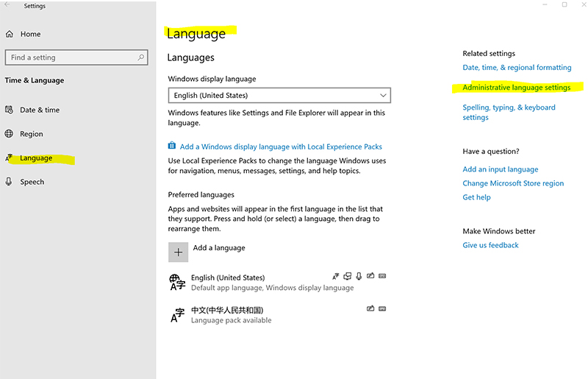Click the Home house icon
The height and width of the screenshot is (379, 588).
10,34
